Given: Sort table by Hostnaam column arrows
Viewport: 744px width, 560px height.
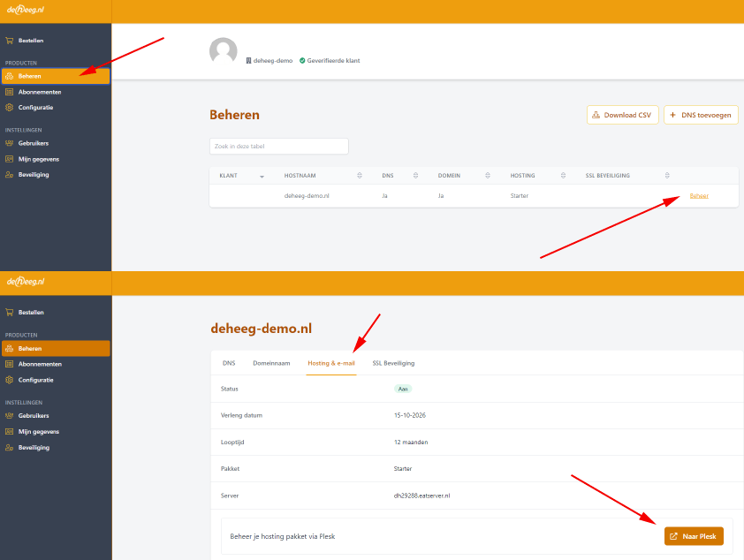Looking at the screenshot, I should pos(360,176).
